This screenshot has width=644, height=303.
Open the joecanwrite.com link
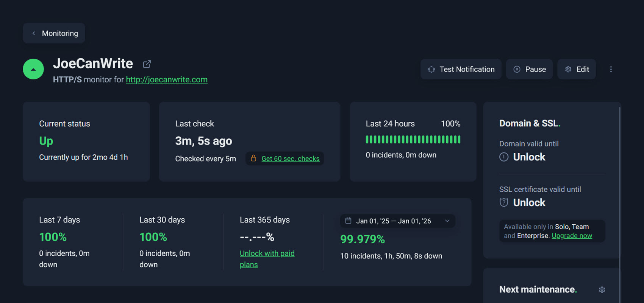point(166,79)
